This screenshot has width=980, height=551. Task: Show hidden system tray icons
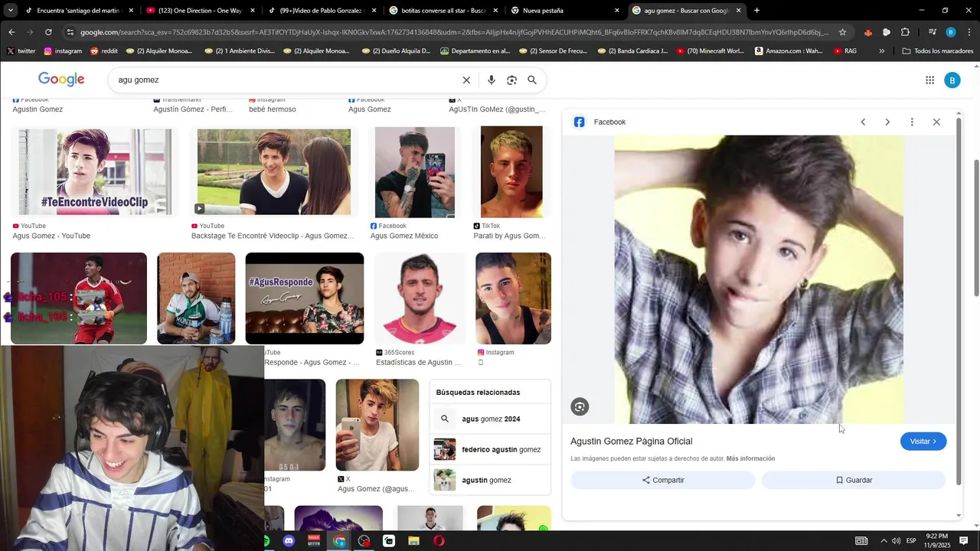click(x=884, y=541)
